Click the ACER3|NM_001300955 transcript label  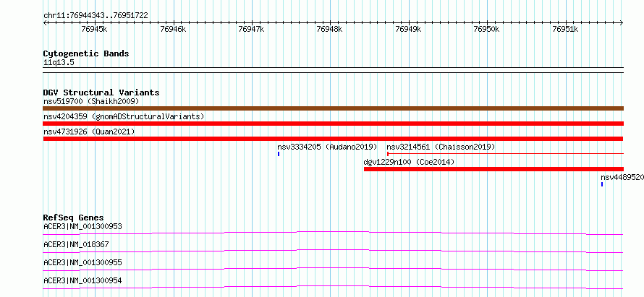click(x=82, y=262)
